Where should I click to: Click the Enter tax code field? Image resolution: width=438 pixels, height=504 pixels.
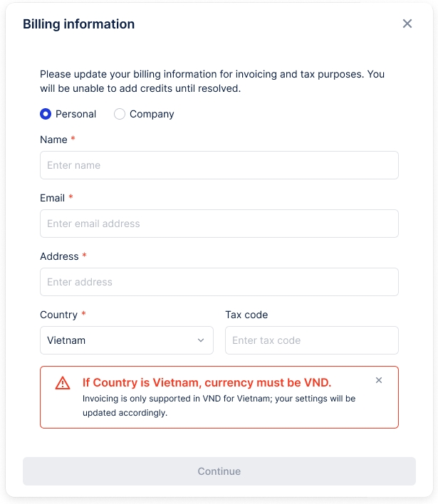pyautogui.click(x=311, y=340)
